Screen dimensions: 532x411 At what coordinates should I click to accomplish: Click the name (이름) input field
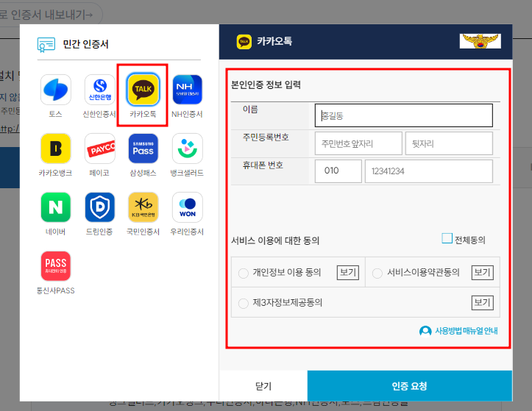coord(404,115)
